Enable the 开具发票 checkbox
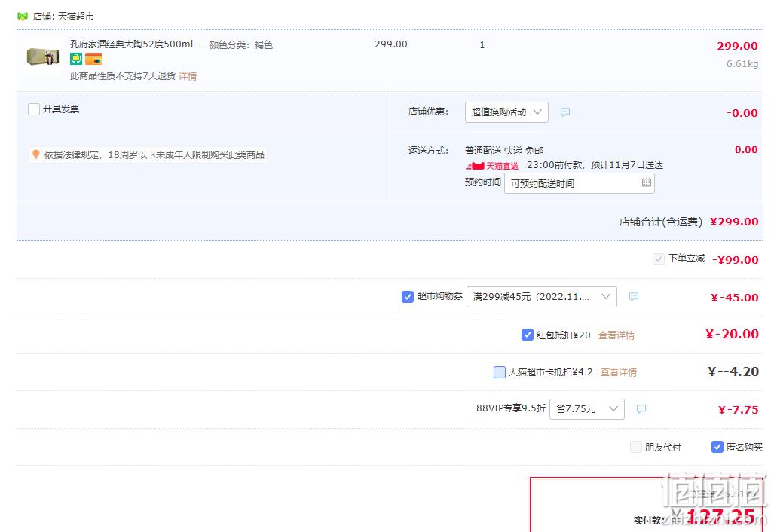Screen dimensions: 774x532 [34, 109]
